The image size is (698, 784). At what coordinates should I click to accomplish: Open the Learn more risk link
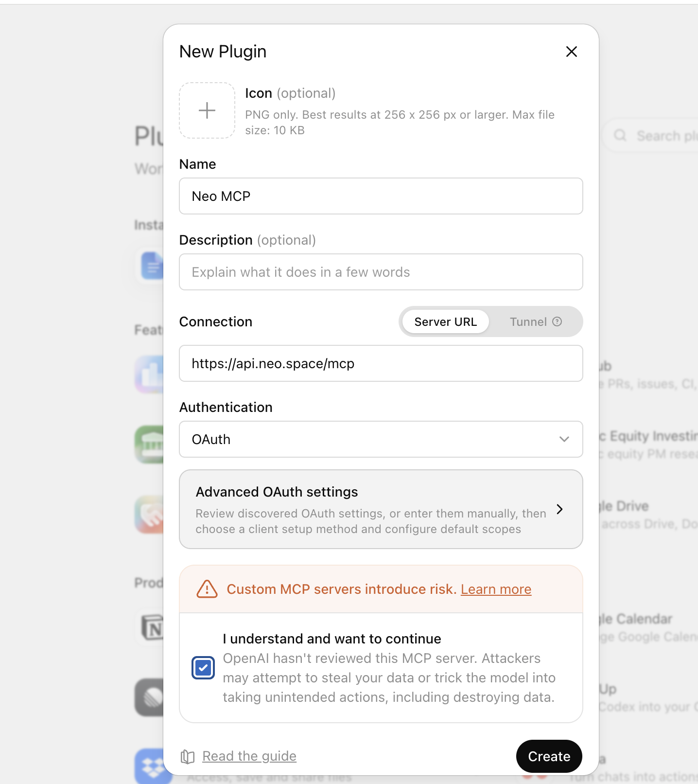pos(496,589)
